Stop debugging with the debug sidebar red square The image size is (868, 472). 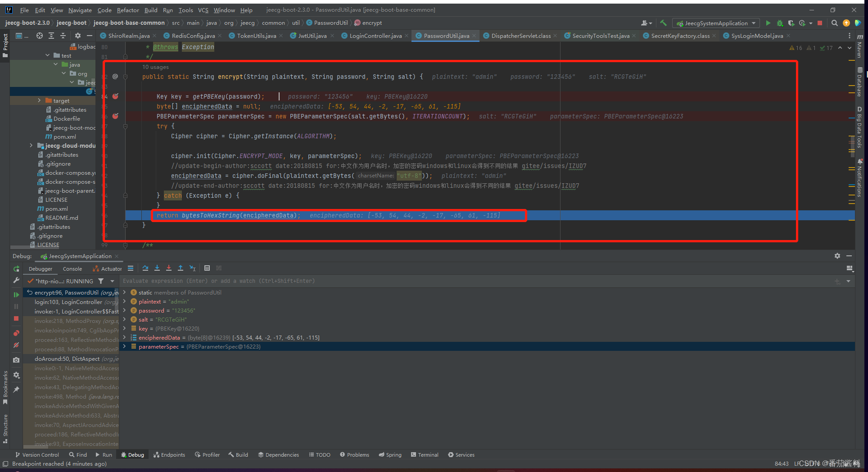click(x=16, y=318)
